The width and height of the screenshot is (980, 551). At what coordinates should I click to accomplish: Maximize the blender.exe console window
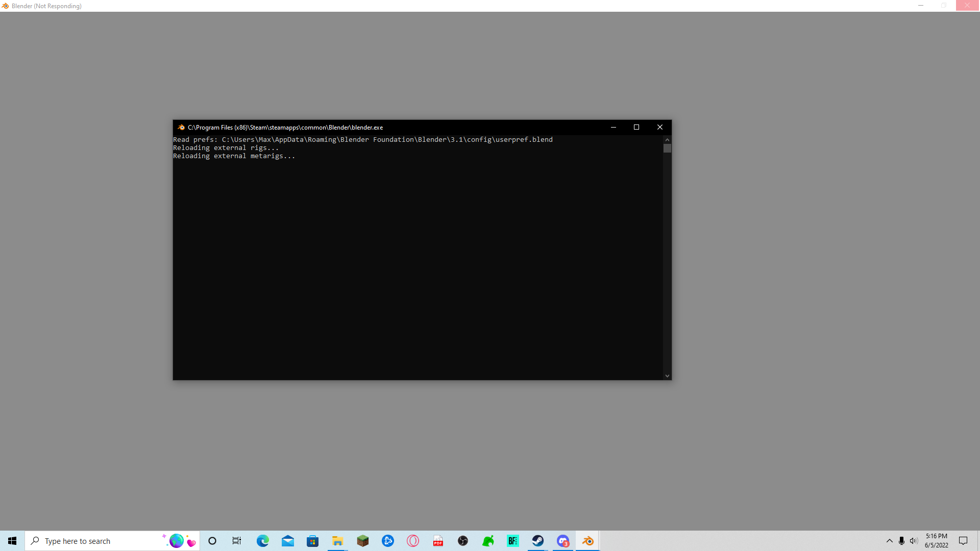pos(636,127)
